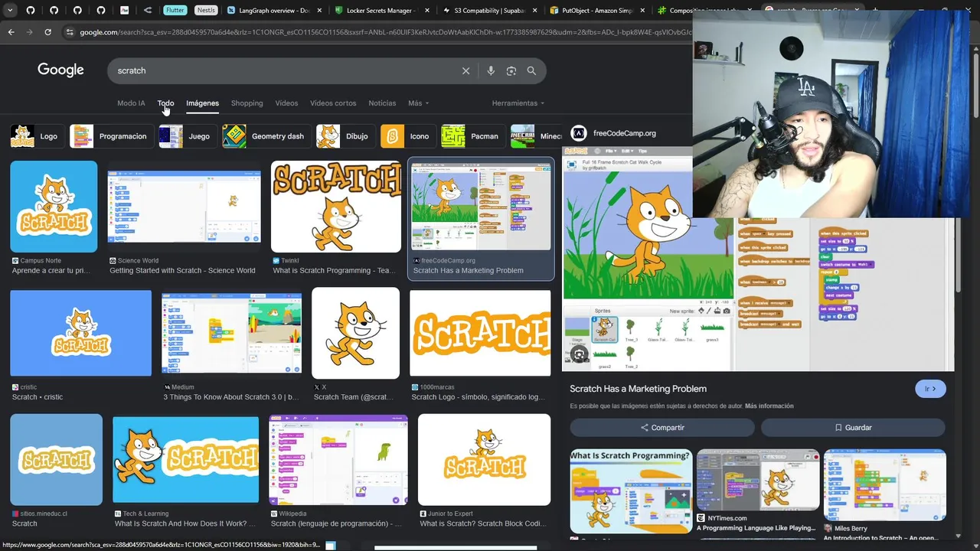The height and width of the screenshot is (551, 980).
Task: Filter by Geometry dash chip
Action: 266,136
